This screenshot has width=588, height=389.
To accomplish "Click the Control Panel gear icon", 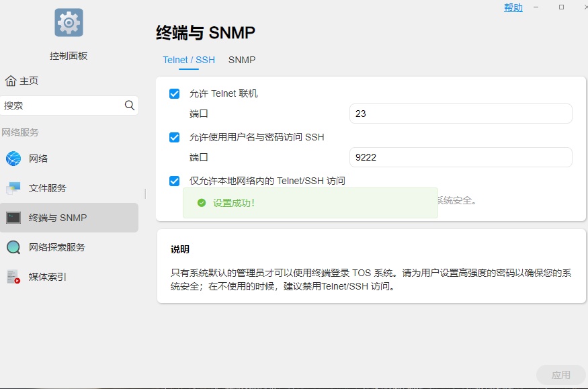I will coord(69,22).
